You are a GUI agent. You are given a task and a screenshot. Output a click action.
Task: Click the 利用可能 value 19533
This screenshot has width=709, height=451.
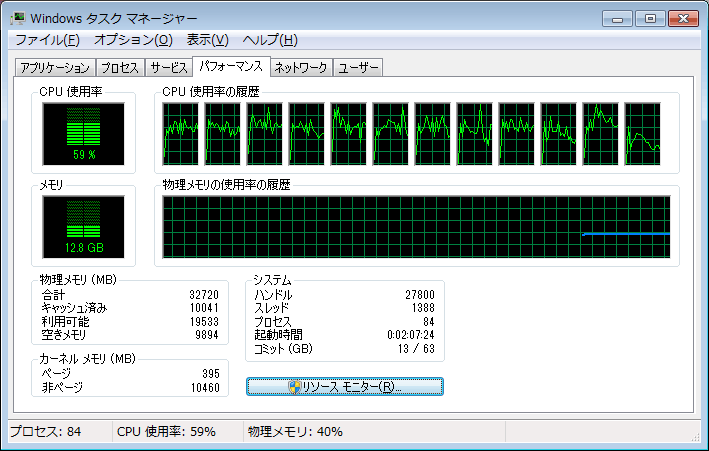point(204,322)
